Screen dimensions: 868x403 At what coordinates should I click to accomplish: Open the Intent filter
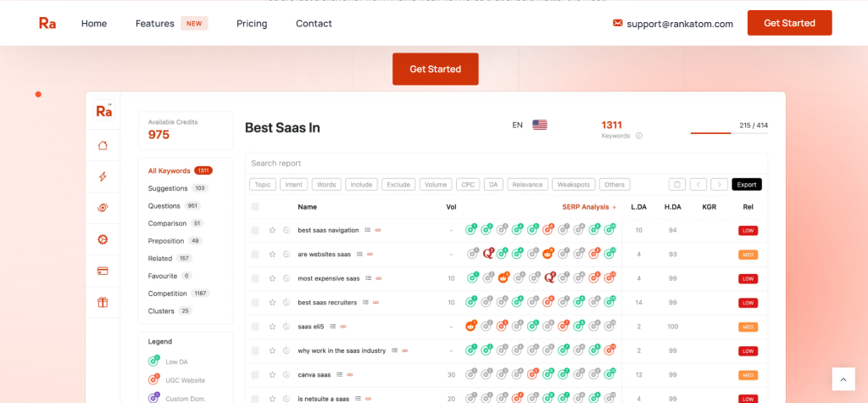pyautogui.click(x=294, y=185)
